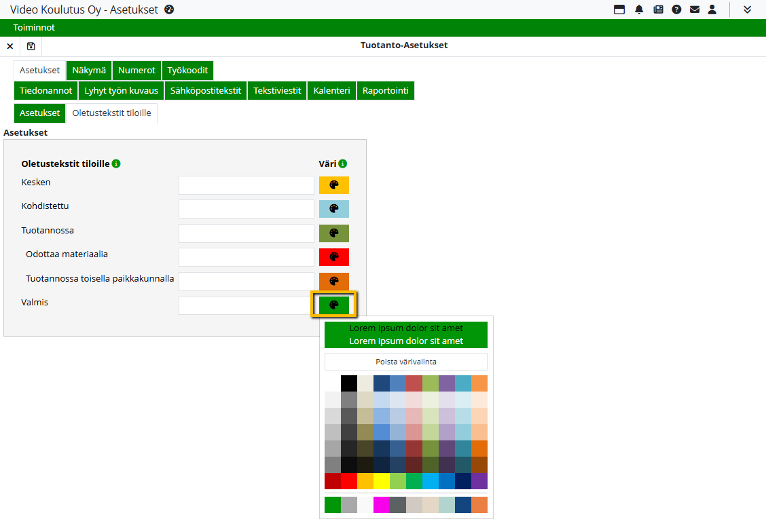Expand the double-chevron menu in header

[x=747, y=9]
